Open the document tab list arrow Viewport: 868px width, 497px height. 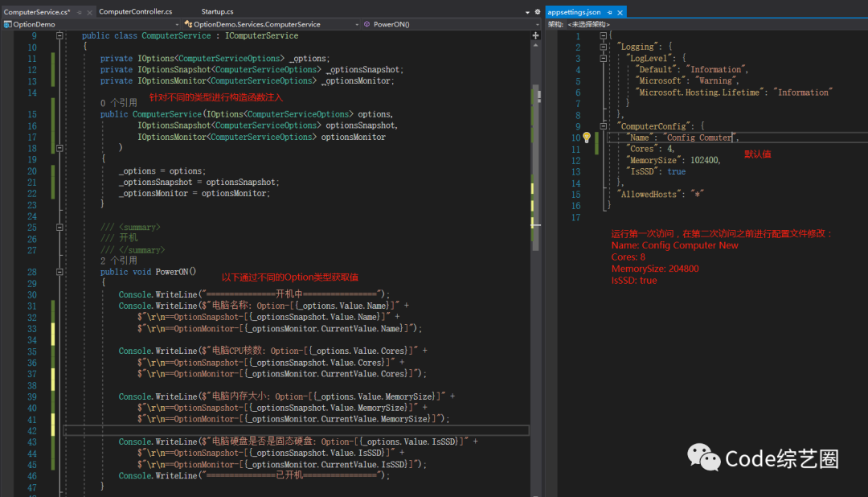click(527, 12)
